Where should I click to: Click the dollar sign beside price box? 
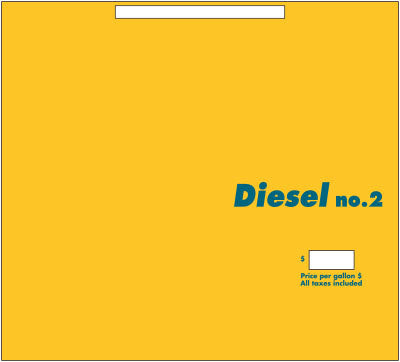(x=303, y=259)
